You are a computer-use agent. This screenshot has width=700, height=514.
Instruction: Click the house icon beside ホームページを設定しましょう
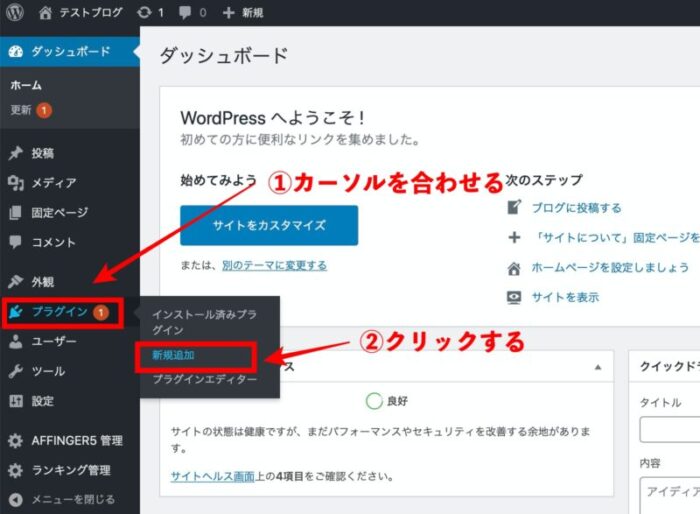click(514, 268)
